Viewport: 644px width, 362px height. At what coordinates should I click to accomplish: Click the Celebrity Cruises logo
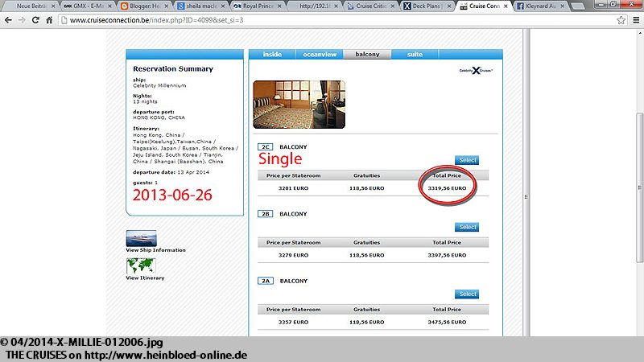(x=476, y=71)
